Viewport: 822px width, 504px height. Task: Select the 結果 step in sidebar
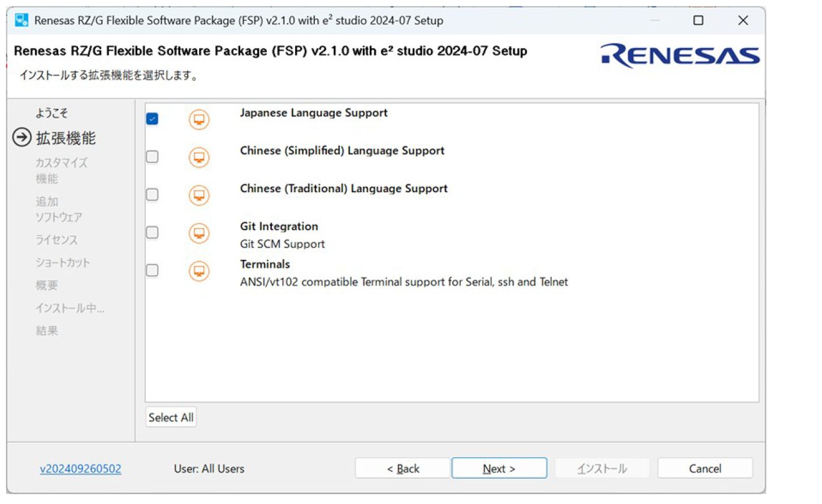[x=46, y=331]
